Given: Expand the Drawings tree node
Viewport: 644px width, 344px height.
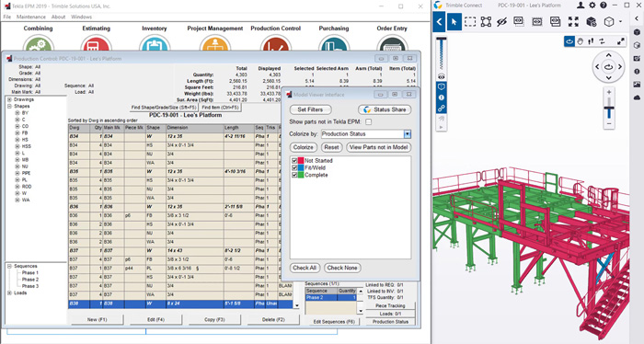Looking at the screenshot, I should (9, 99).
